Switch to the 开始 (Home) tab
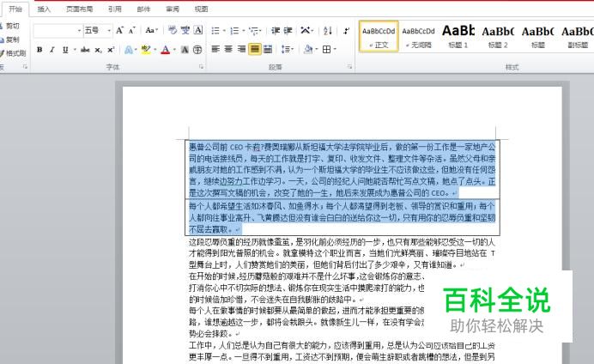This screenshot has width=594, height=364. [x=15, y=9]
